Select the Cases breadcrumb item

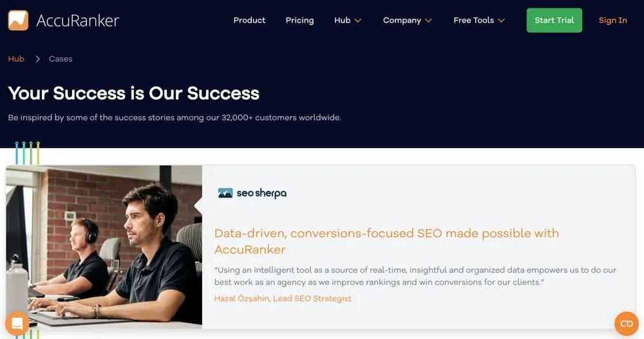point(61,59)
